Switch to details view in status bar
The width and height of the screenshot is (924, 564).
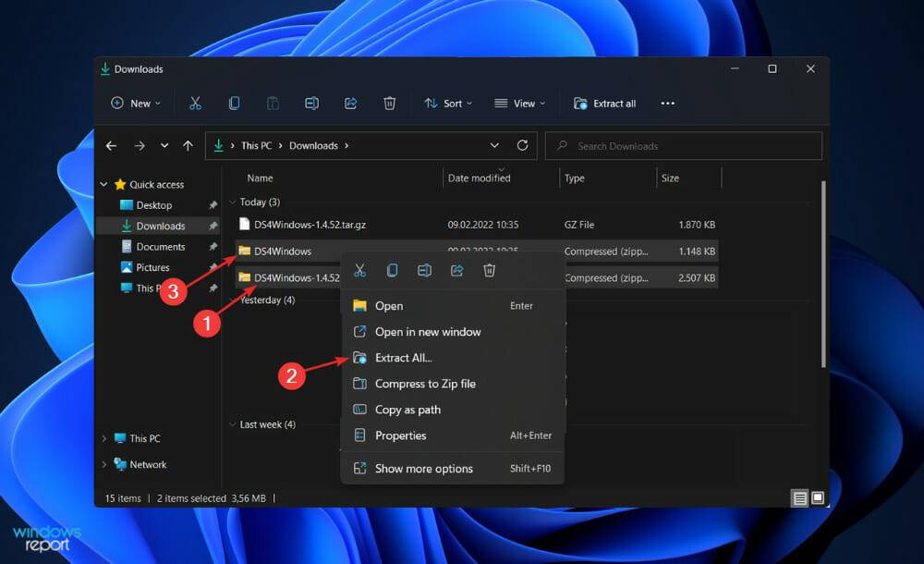pyautogui.click(x=799, y=498)
